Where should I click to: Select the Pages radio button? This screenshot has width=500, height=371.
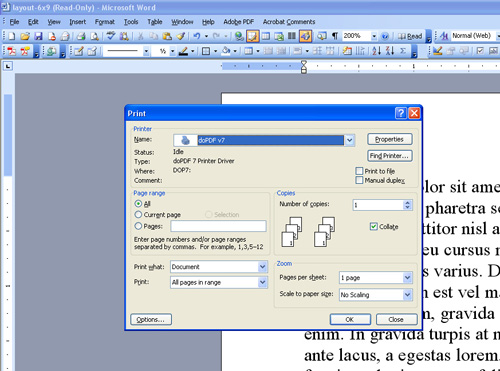point(138,226)
